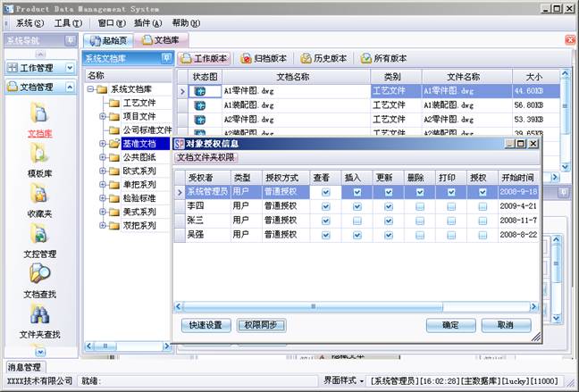The image size is (579, 392).
Task: Toggle 插入 permission for 李四
Action: click(x=357, y=206)
